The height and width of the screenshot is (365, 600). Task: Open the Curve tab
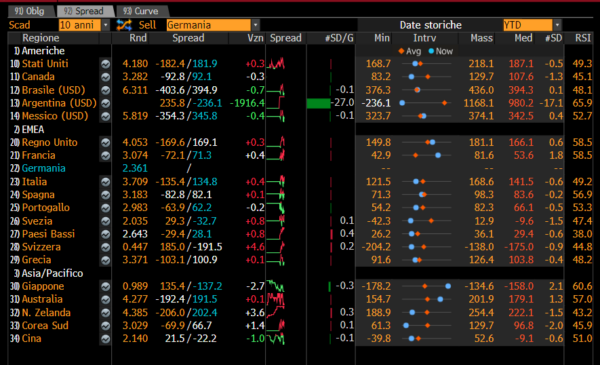(141, 11)
